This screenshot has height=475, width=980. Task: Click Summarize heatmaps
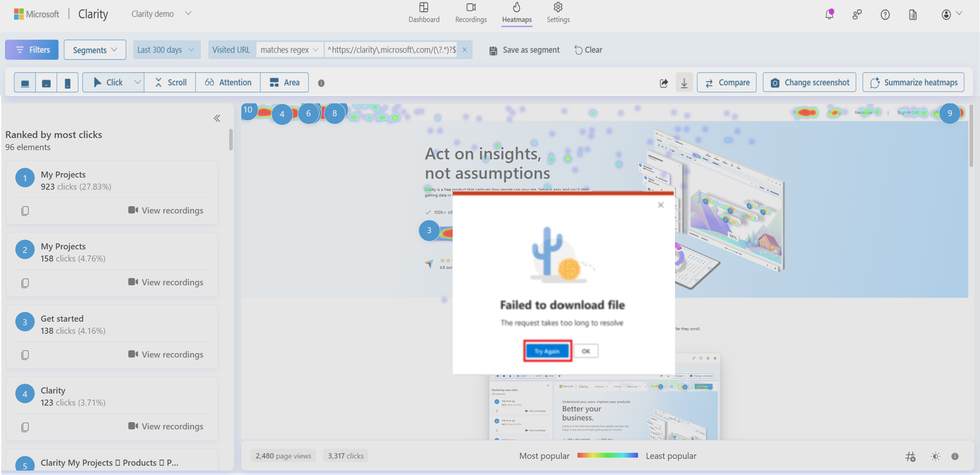[913, 82]
